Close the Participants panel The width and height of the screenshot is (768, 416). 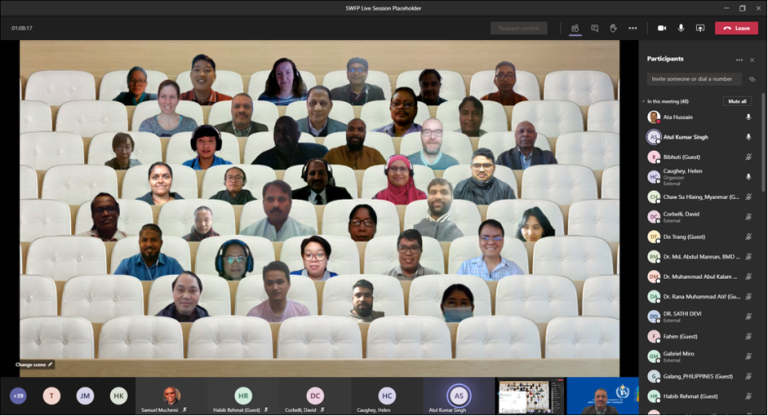752,60
